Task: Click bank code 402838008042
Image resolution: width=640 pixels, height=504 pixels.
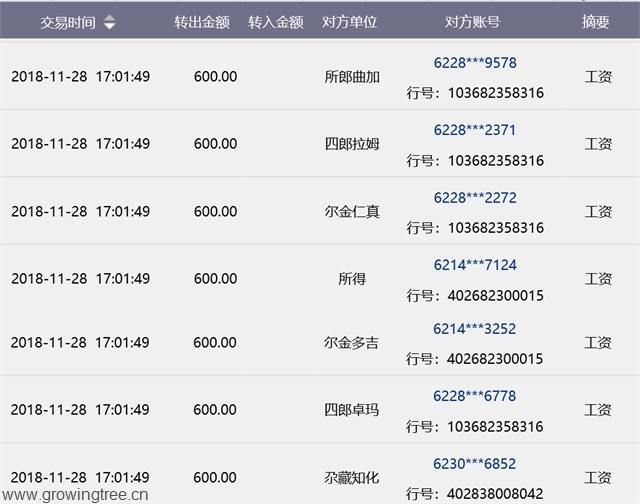Action: 495,493
